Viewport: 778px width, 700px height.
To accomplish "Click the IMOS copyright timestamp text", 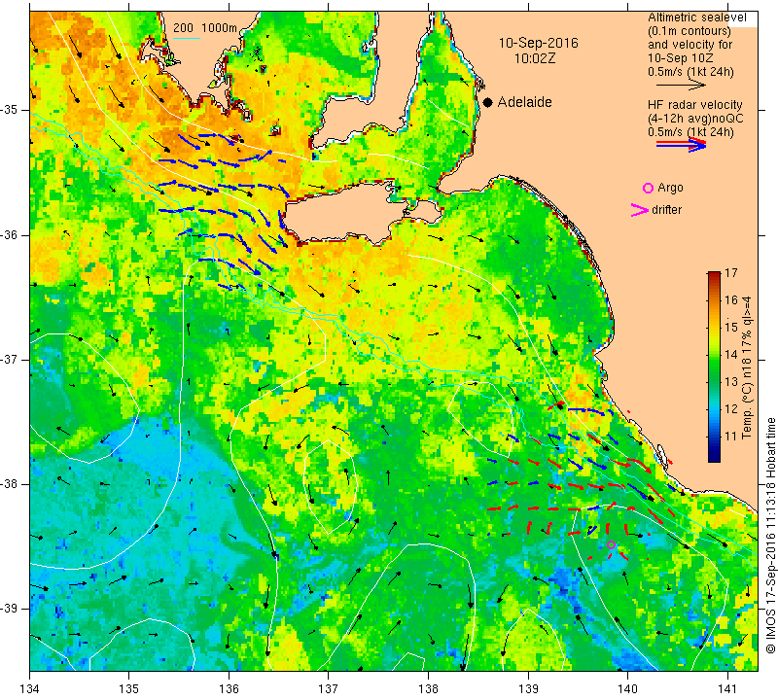I will click(770, 536).
